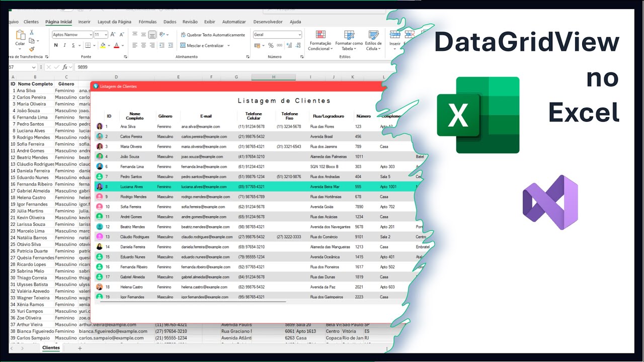Screen dimensions: 644x362
Task: Open Estilos de Célula gallery
Action: tap(373, 40)
